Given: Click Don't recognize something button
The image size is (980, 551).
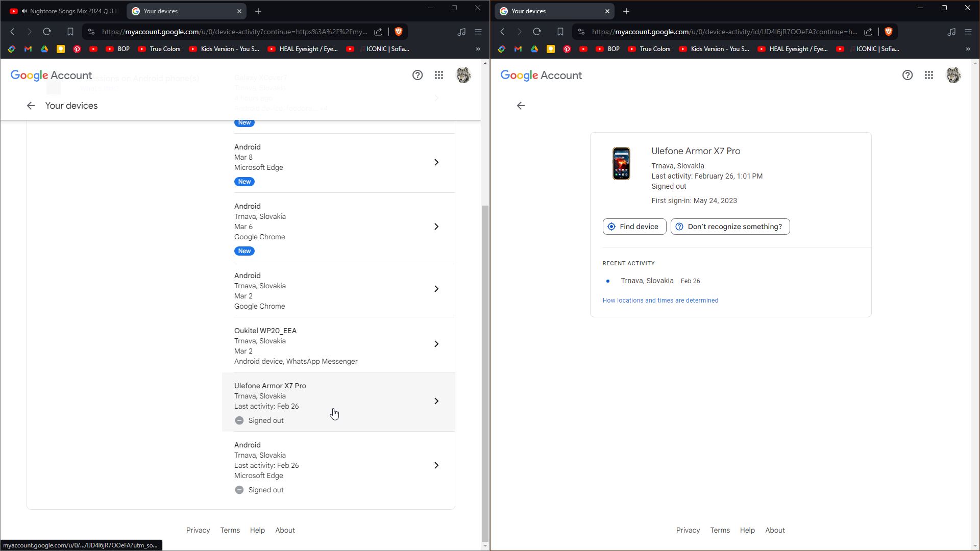Looking at the screenshot, I should (x=730, y=227).
